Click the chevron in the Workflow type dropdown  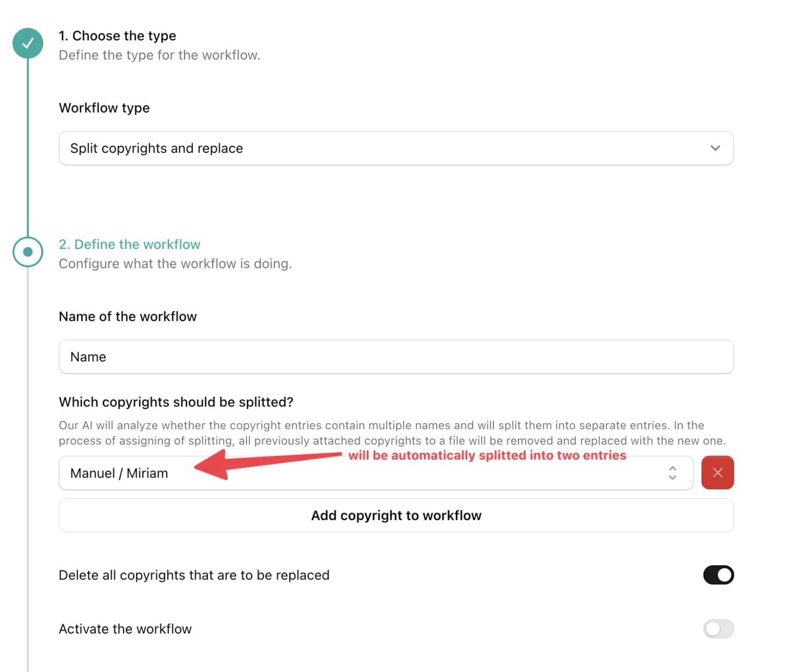click(x=715, y=148)
